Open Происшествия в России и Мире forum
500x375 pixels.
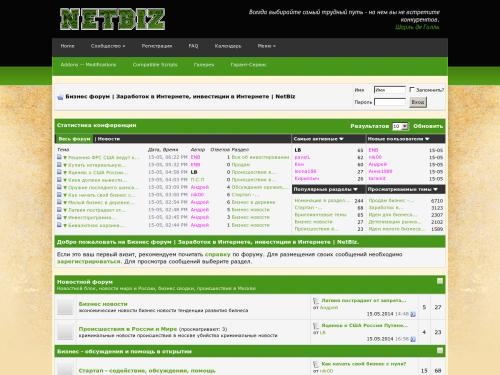click(128, 329)
